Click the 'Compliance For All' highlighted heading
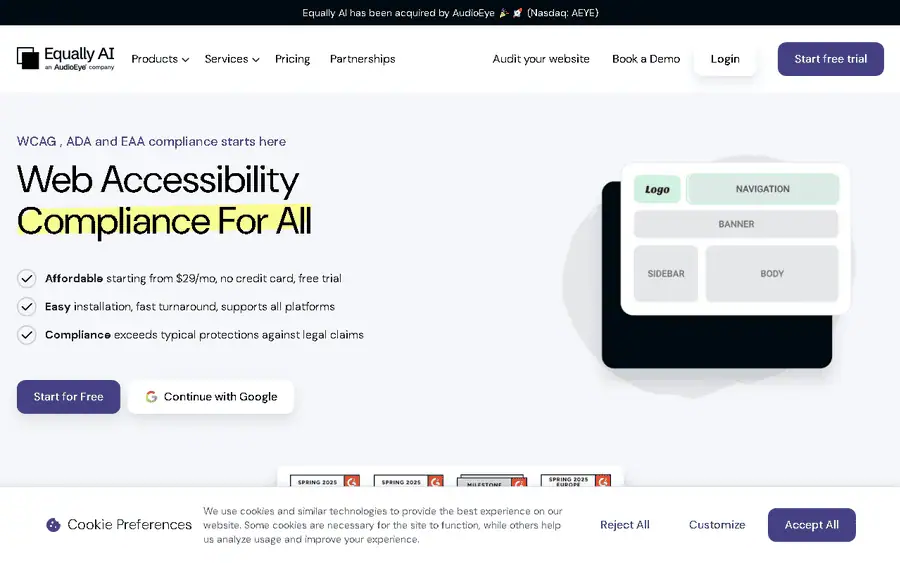The height and width of the screenshot is (563, 900). point(164,221)
